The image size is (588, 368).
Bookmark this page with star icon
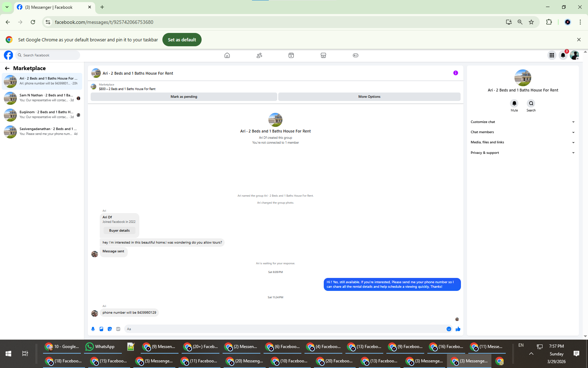pyautogui.click(x=531, y=22)
